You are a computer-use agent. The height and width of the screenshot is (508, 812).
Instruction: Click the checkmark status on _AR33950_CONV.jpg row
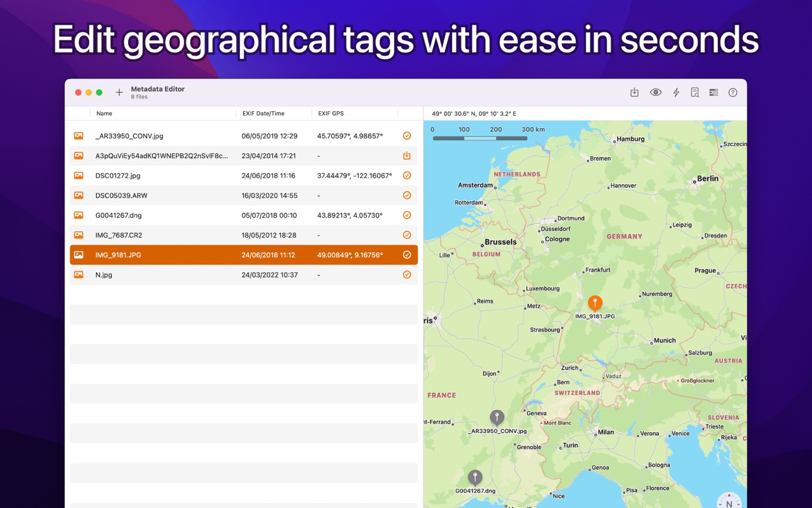pyautogui.click(x=407, y=136)
